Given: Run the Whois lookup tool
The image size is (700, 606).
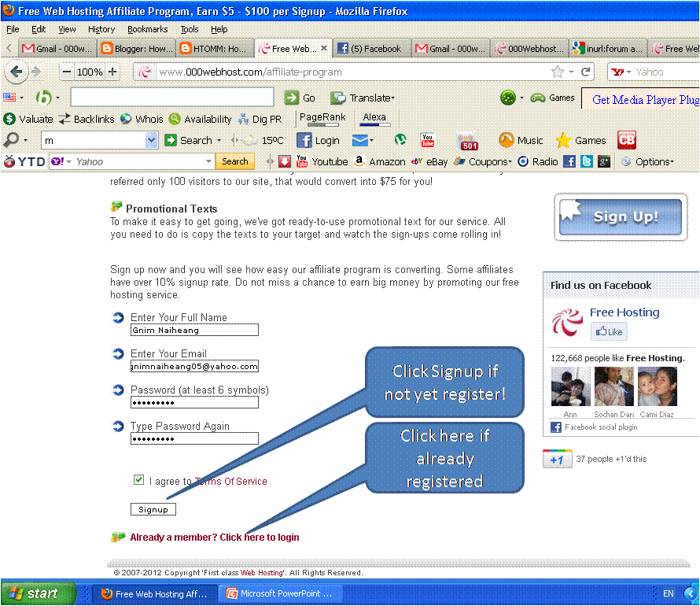Looking at the screenshot, I should point(142,120).
